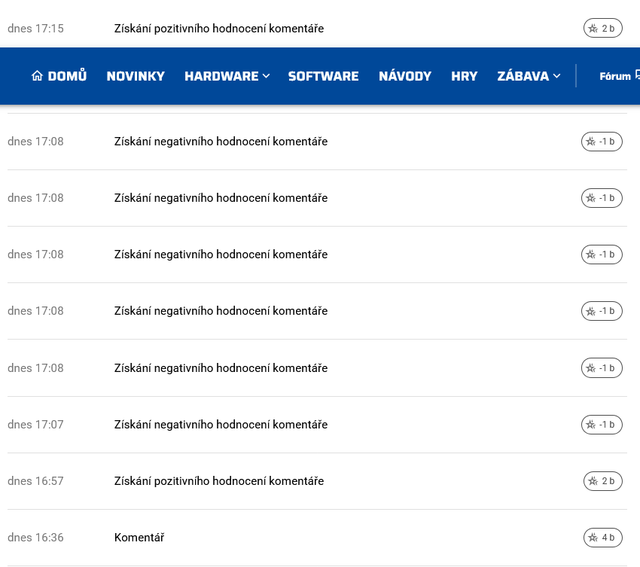Go to NOVINKY section
The image size is (640, 567).
click(136, 76)
